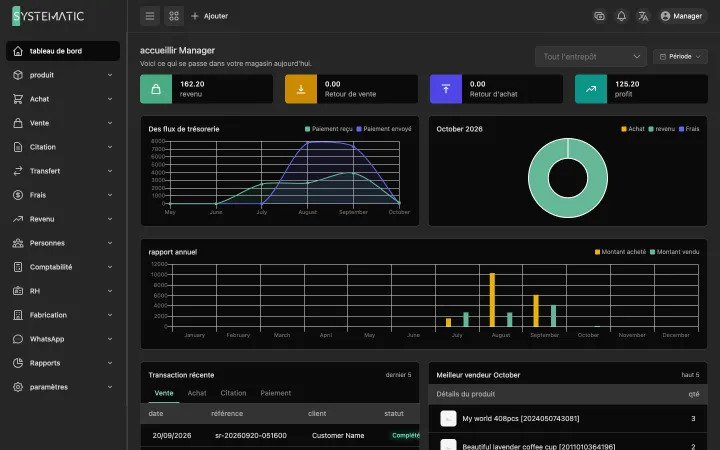Click the Rapports pie icon

[x=18, y=363]
